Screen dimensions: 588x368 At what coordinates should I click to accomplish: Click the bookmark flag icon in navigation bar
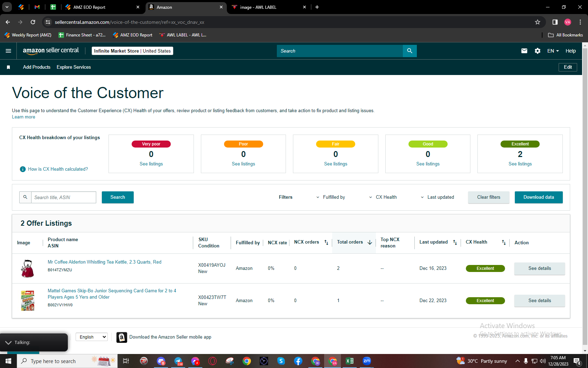8,67
